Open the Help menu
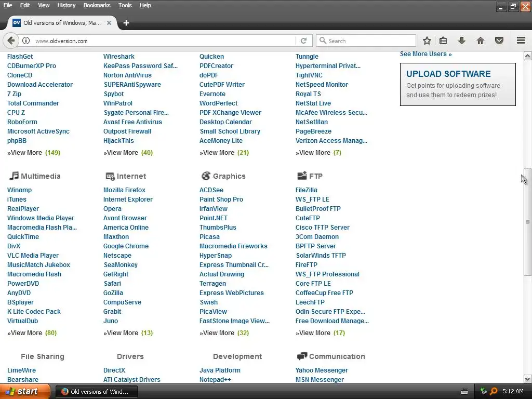Viewport: 532px width, 399px height. click(x=145, y=5)
